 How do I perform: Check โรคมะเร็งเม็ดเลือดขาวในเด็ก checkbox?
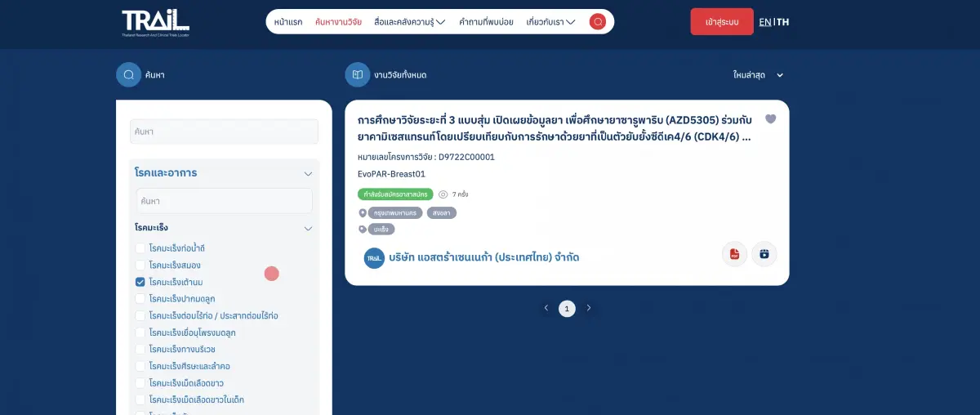(x=140, y=399)
